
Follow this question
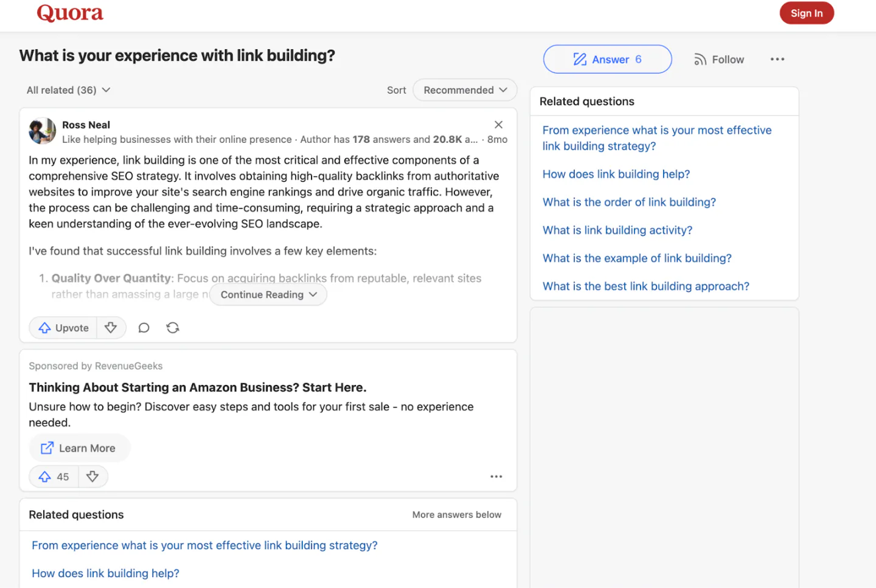click(x=719, y=60)
